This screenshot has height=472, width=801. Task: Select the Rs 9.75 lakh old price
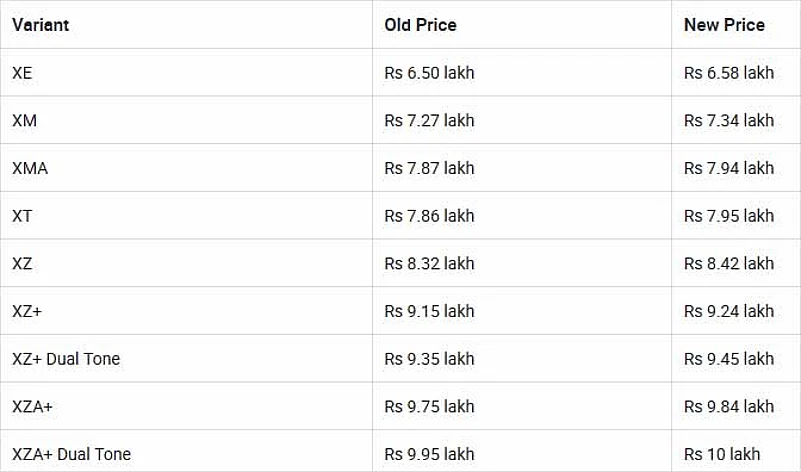click(x=429, y=407)
